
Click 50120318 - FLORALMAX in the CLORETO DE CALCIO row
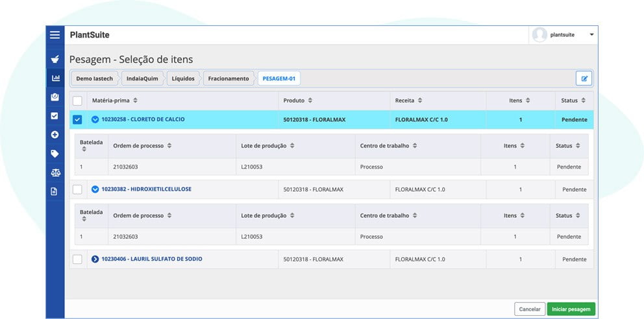coord(315,120)
